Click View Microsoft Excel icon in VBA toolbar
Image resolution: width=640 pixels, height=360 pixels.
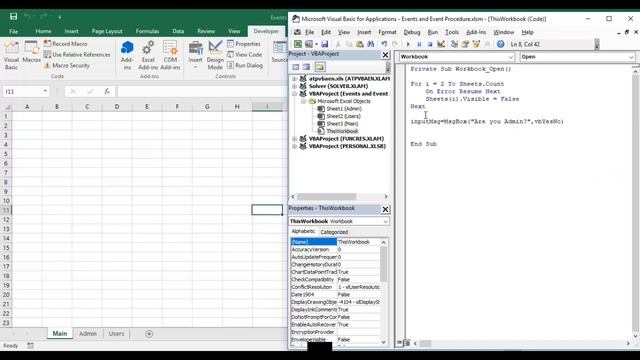[x=298, y=44]
